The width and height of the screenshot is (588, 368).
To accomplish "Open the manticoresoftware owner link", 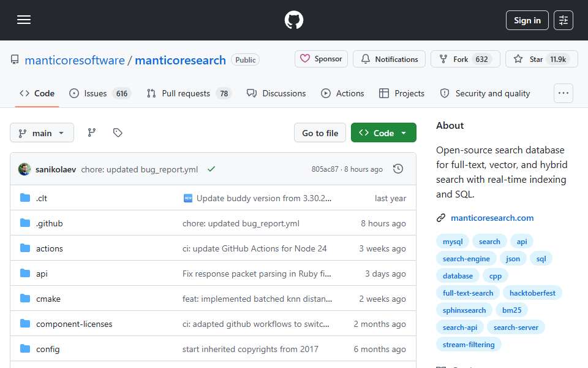I will click(75, 60).
